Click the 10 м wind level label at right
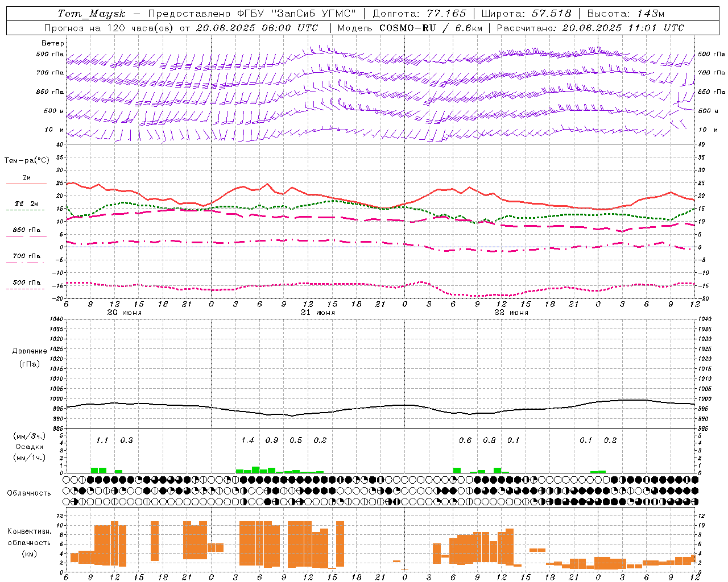Image resolution: width=728 pixels, height=582 pixels. coord(708,130)
